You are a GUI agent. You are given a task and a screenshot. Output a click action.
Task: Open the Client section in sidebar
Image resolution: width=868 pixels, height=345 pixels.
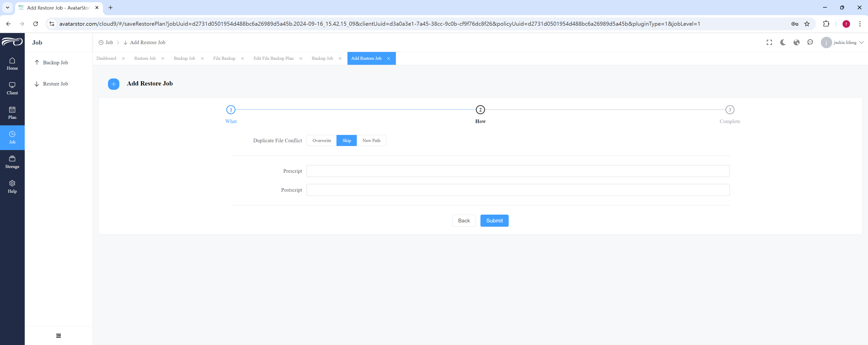point(12,88)
